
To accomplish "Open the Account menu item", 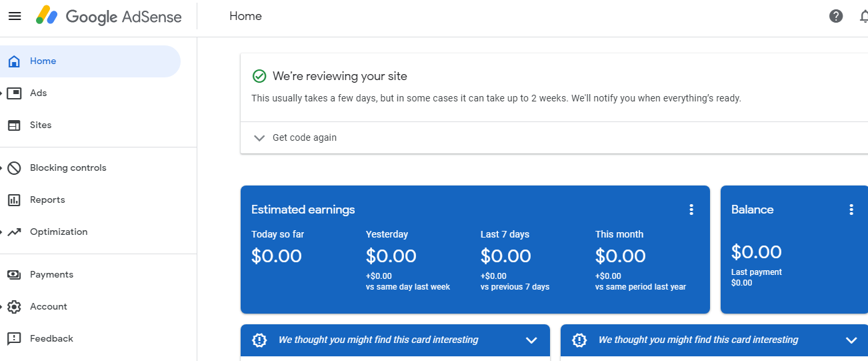I will coord(49,307).
